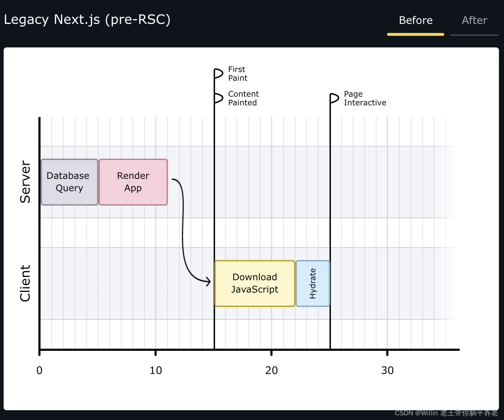Click the Render App block
Viewport: 504px width, 420px height.
pos(133,182)
